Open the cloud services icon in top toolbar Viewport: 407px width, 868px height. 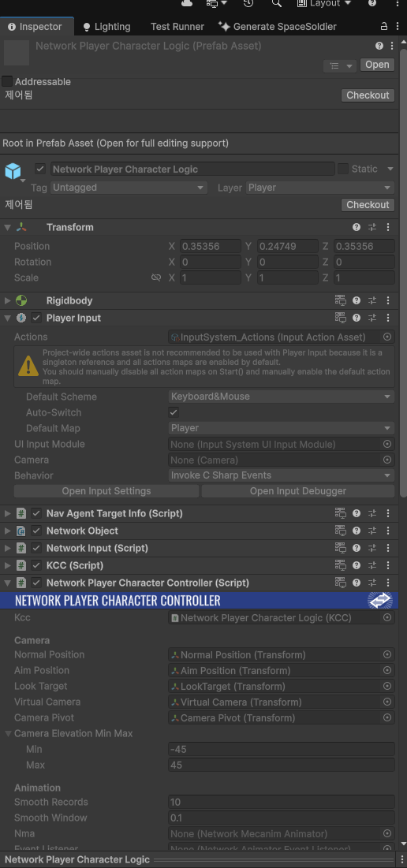tap(187, 3)
